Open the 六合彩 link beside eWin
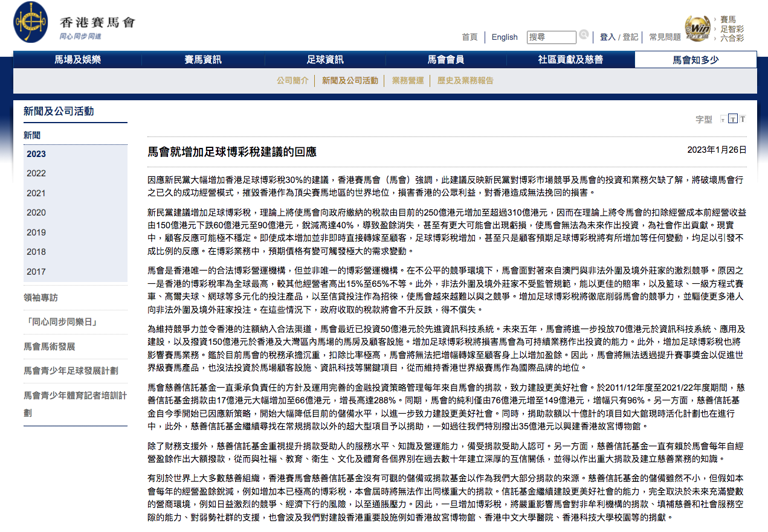Viewport: 768px width, 532px height. click(732, 38)
